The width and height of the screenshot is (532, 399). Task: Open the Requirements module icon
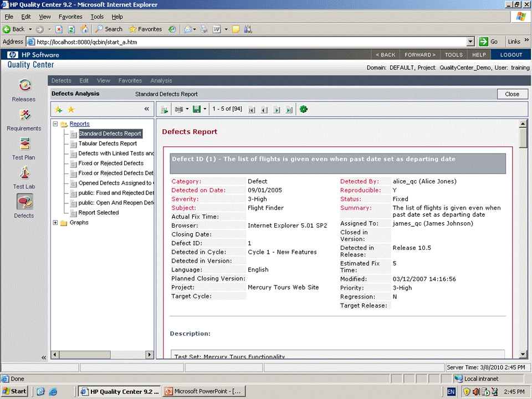pos(24,115)
